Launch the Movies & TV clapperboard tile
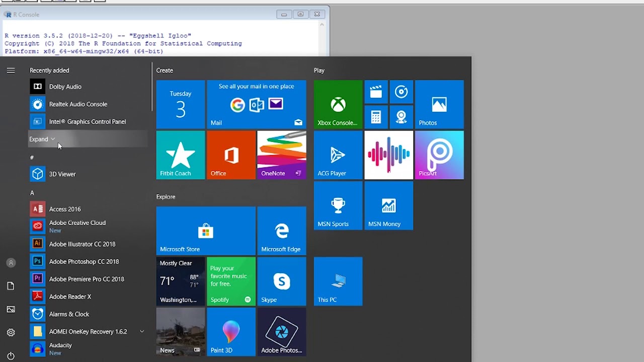Viewport: 644px width, 362px height. click(376, 92)
